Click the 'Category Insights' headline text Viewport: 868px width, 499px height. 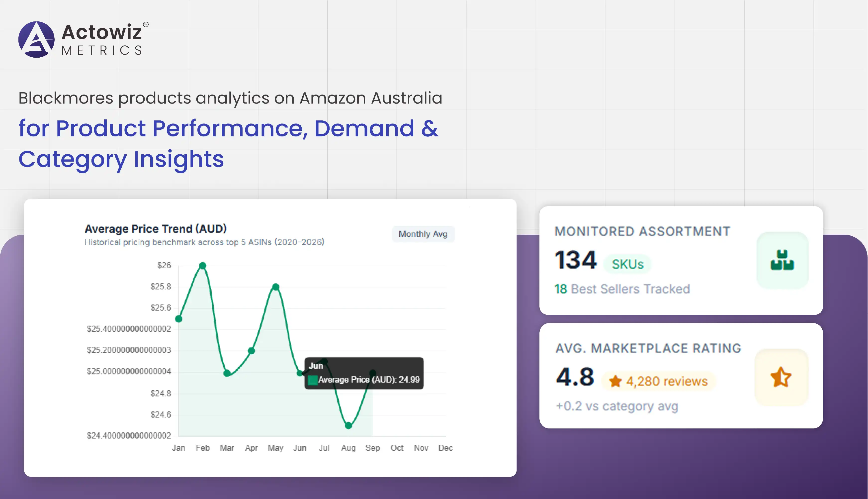121,160
